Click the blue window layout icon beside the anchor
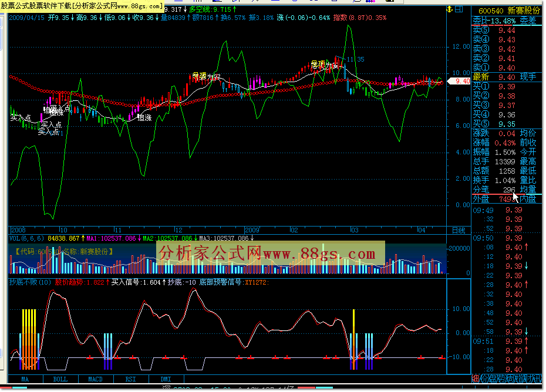 point(459,9)
